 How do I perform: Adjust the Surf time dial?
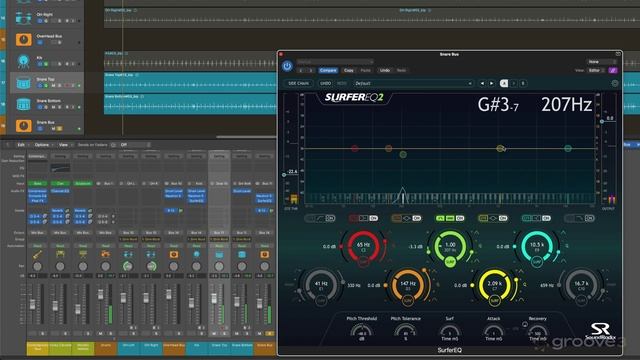point(449,332)
